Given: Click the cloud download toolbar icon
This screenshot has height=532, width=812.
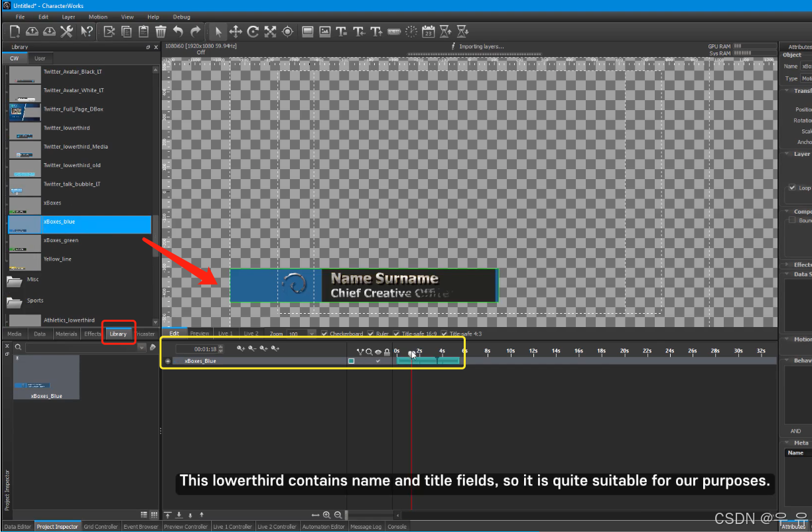Looking at the screenshot, I should pyautogui.click(x=49, y=31).
